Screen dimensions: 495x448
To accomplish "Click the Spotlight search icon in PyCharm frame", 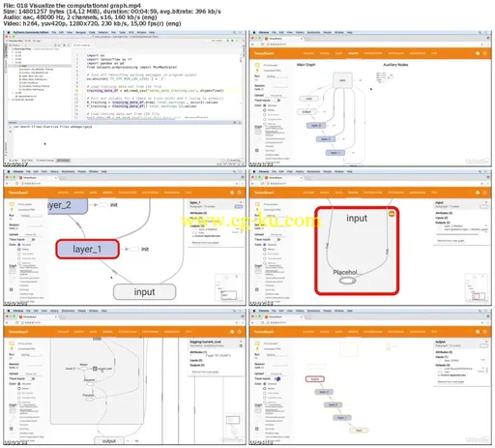I will pos(235,33).
